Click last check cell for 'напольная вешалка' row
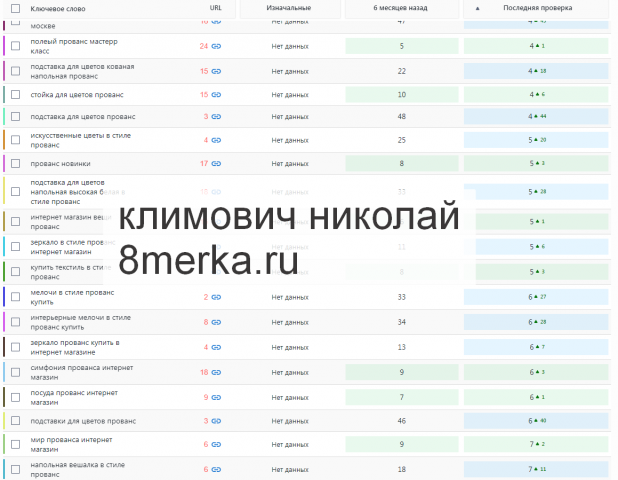Viewport: 618px width, 480px height. coord(536,469)
